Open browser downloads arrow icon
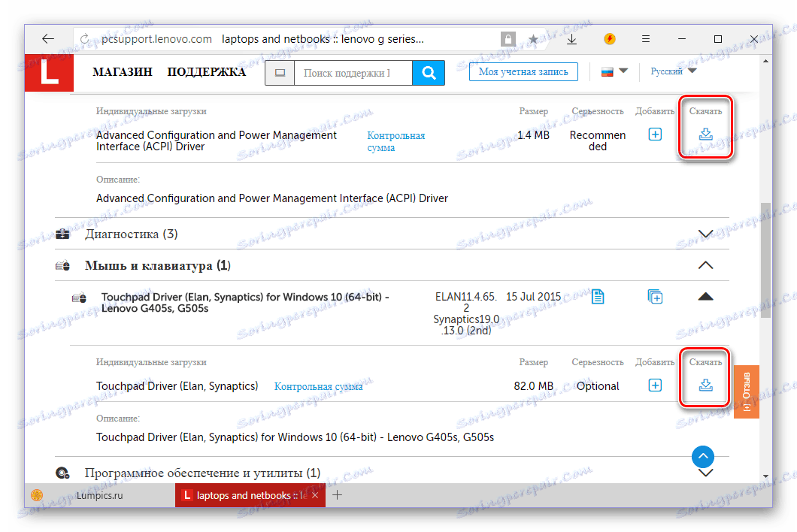797x532 pixels. tap(572, 39)
